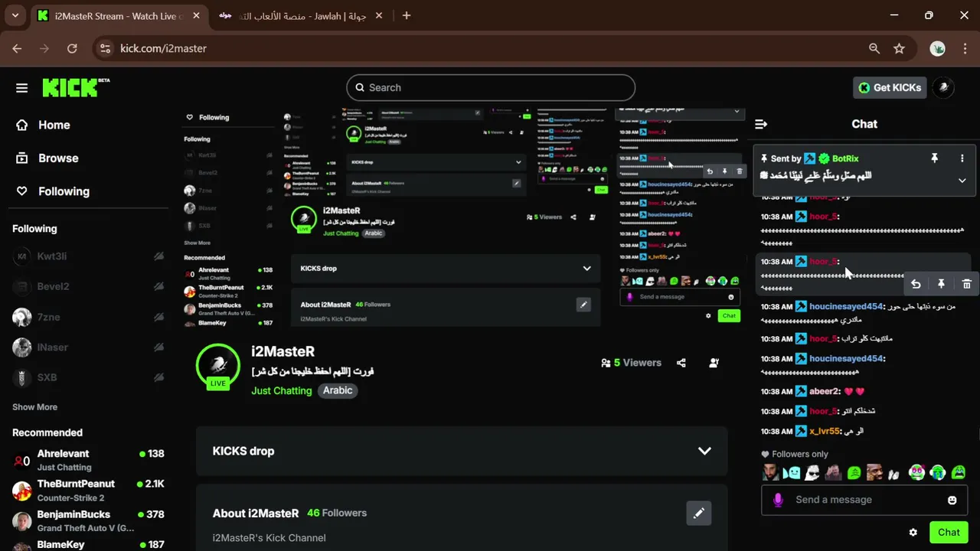Collapse the chat panel using the arrow-lines icon

tap(761, 124)
